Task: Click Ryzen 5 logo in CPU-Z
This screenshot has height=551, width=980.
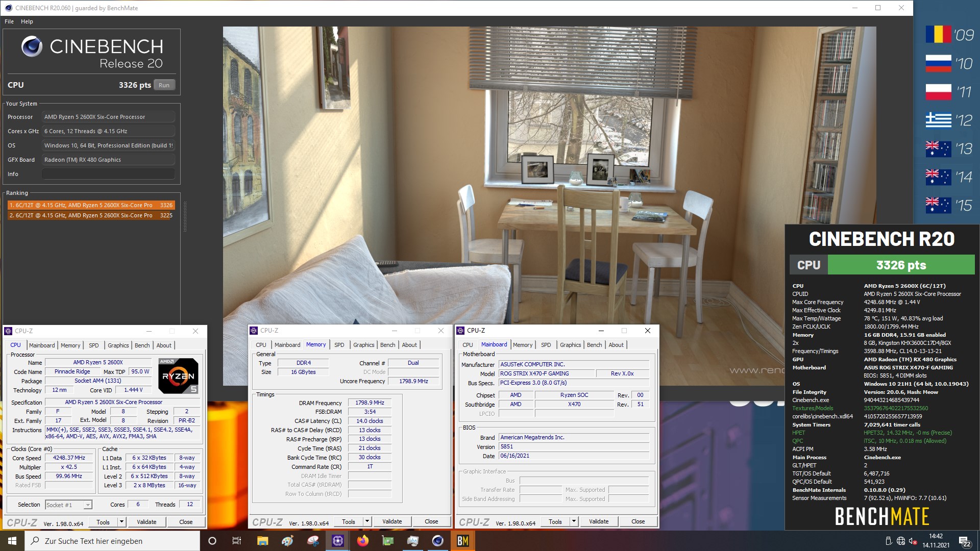Action: 178,375
